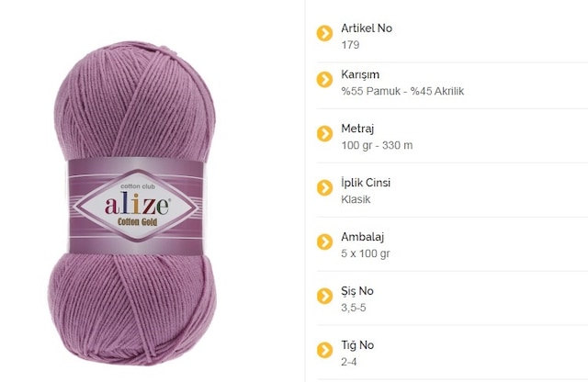Select the 3,5-5 needle size value
This screenshot has height=382, width=588.
353,308
